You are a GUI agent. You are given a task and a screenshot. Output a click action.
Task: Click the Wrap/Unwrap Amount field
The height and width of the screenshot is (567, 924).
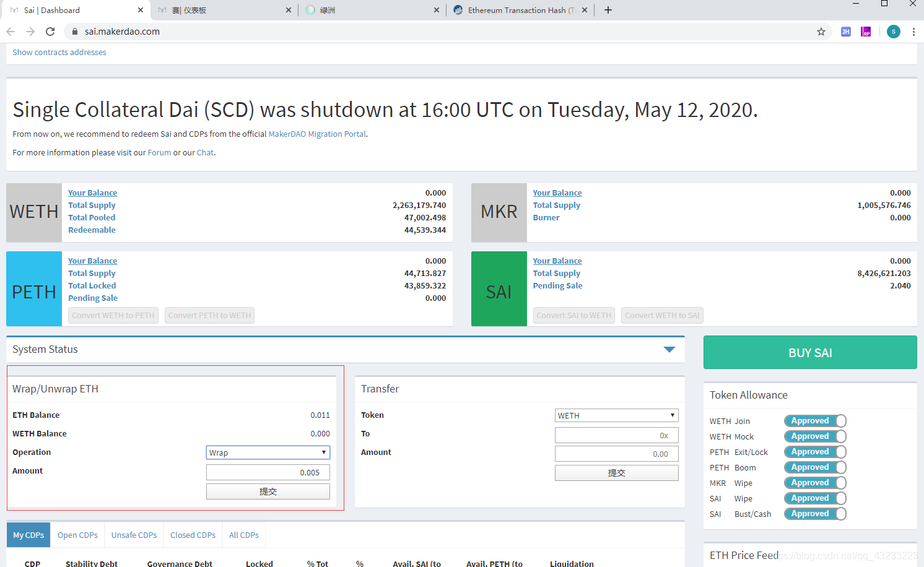tap(268, 472)
